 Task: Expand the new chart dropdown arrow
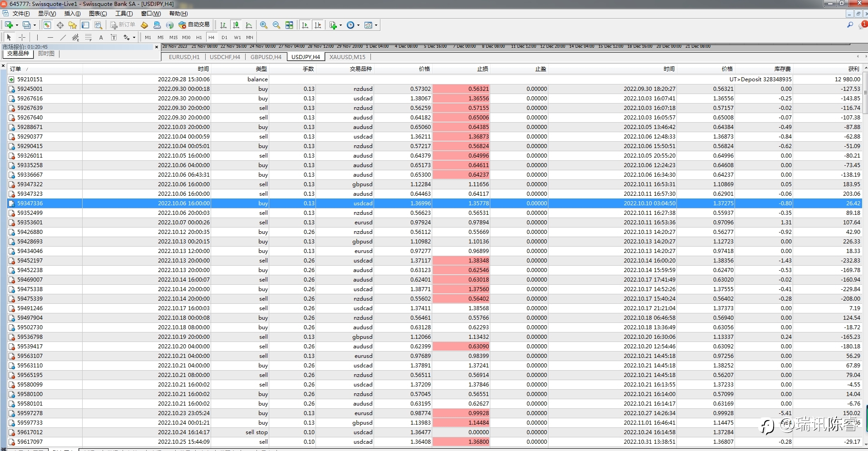pyautogui.click(x=17, y=25)
